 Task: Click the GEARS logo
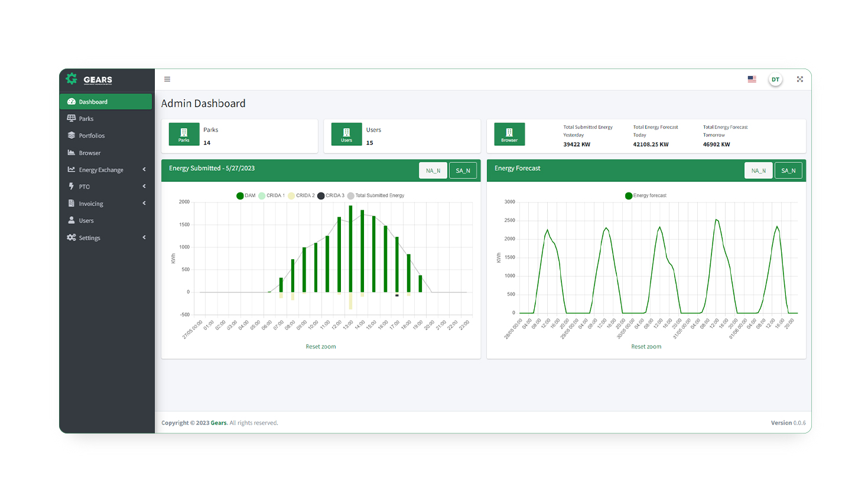[89, 79]
